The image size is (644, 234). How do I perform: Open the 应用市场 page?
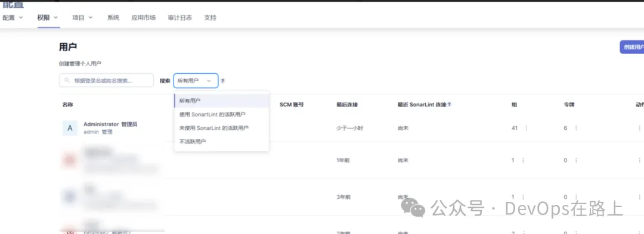tap(143, 18)
